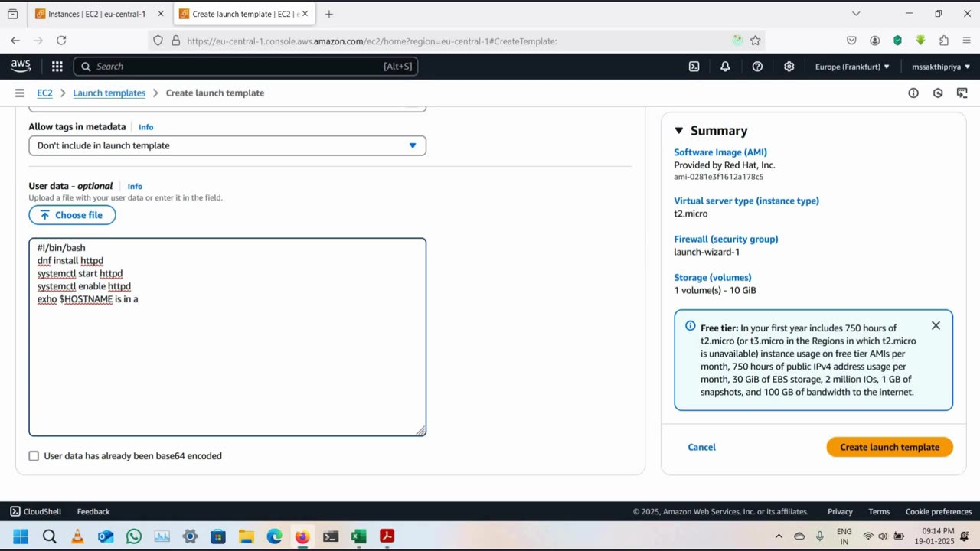Open CloudShell from the footer

pyautogui.click(x=35, y=511)
